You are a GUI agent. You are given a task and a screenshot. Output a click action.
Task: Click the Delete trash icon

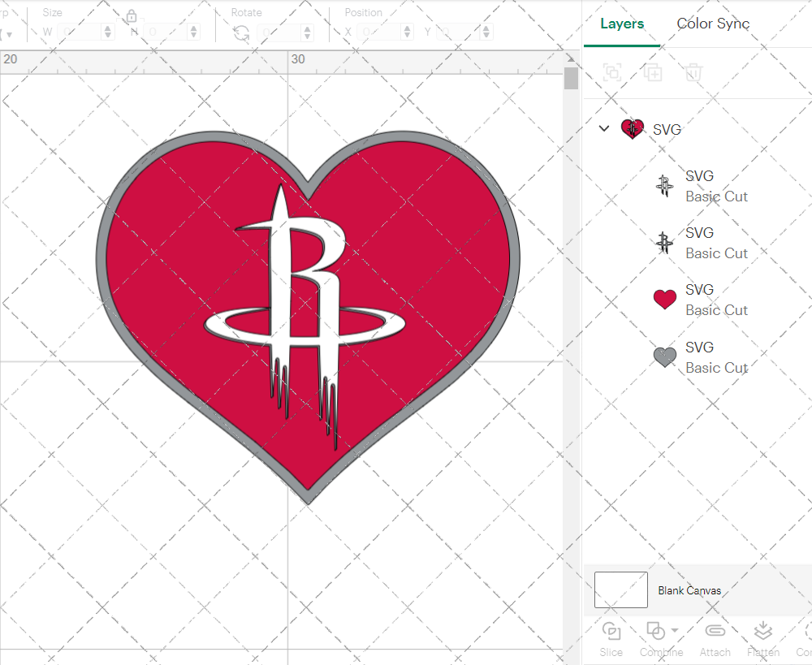(x=693, y=72)
